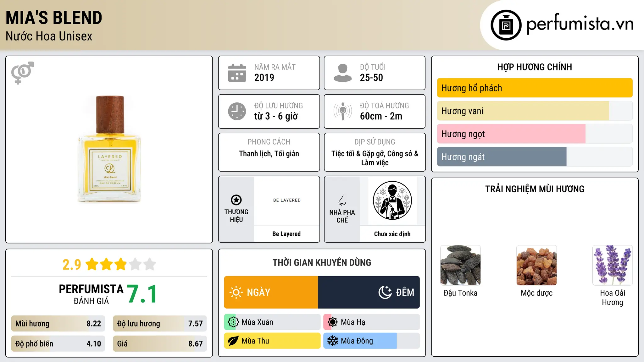The height and width of the screenshot is (362, 644).
Task: Select the Hương vani accord bar
Action: 535,111
